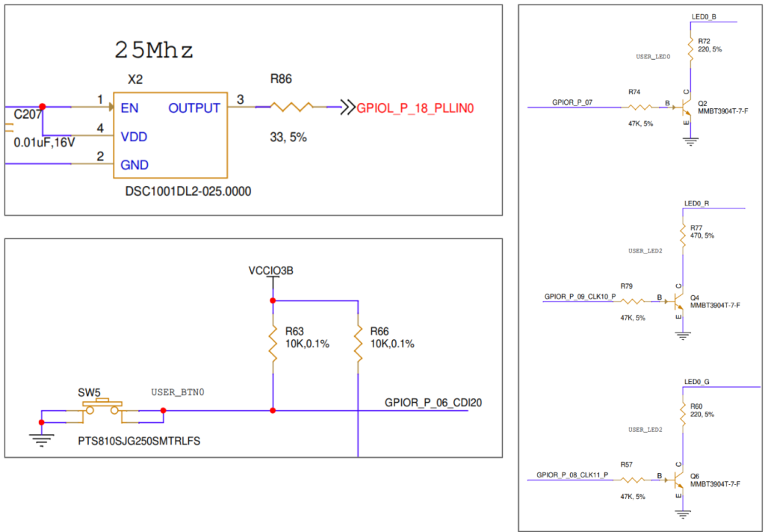Click the ground symbol left of SW5
This screenshot has height=532, width=765.
tap(42, 440)
